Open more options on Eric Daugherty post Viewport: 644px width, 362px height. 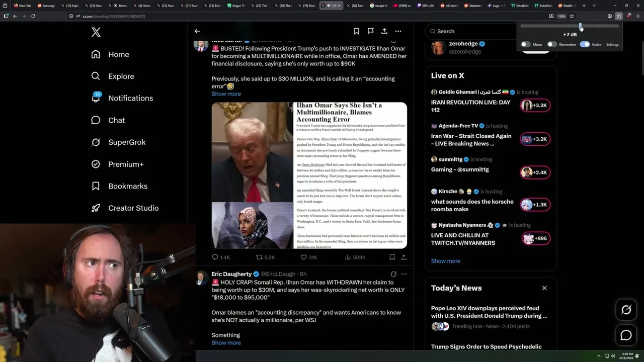[x=404, y=274]
